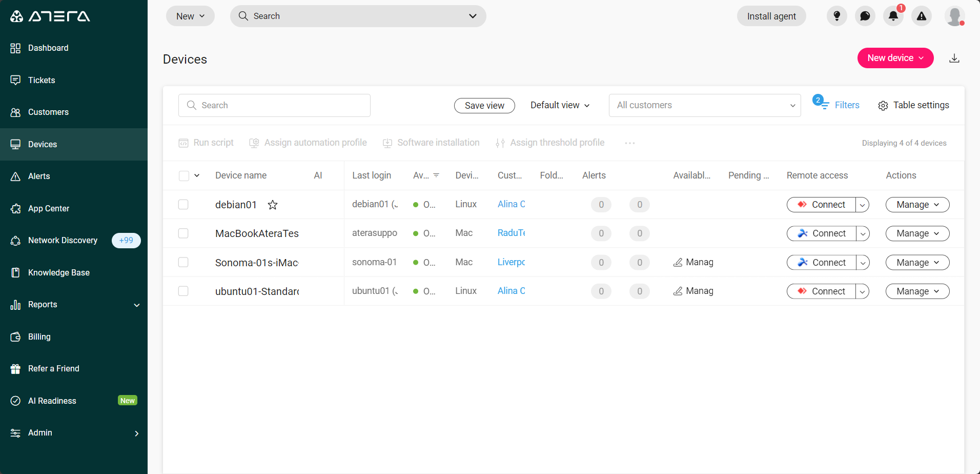
Task: Check the Sonoma-01s-iMac row checkbox
Action: (183, 262)
